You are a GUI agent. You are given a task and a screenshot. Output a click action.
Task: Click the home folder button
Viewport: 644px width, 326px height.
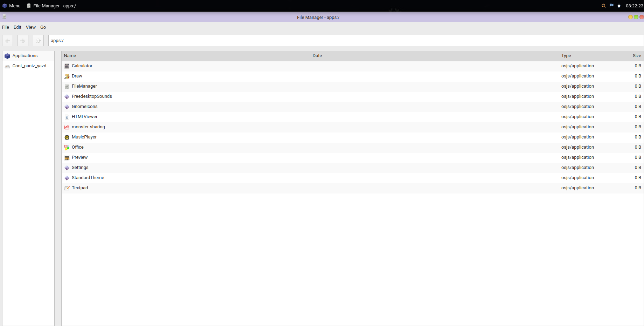tap(39, 41)
